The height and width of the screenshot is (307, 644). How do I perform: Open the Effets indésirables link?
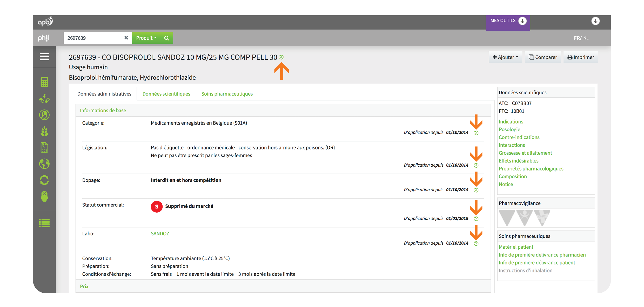pyautogui.click(x=518, y=161)
